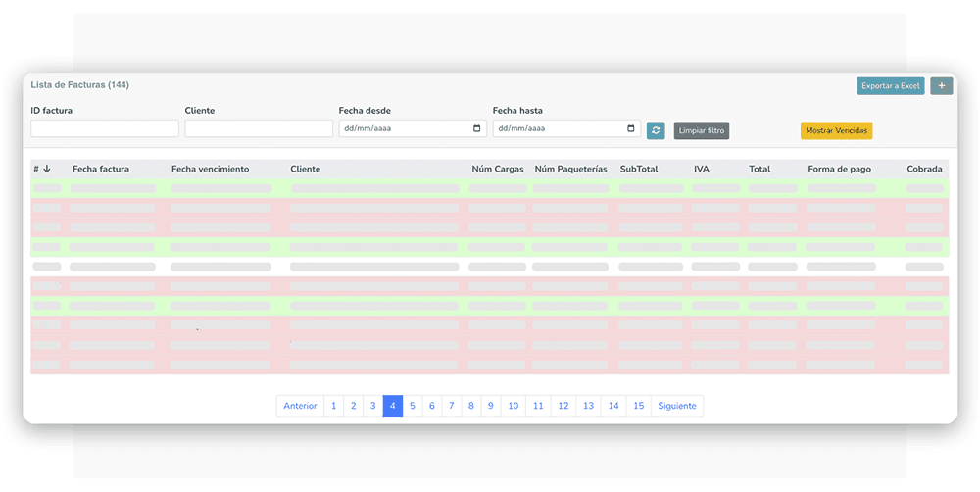Click the plus button to add invoice

[941, 86]
